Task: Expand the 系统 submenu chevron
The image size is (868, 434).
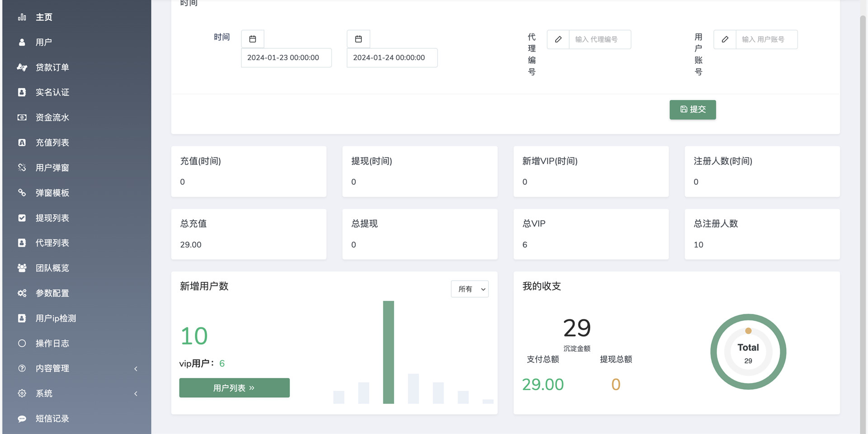Action: tap(136, 394)
